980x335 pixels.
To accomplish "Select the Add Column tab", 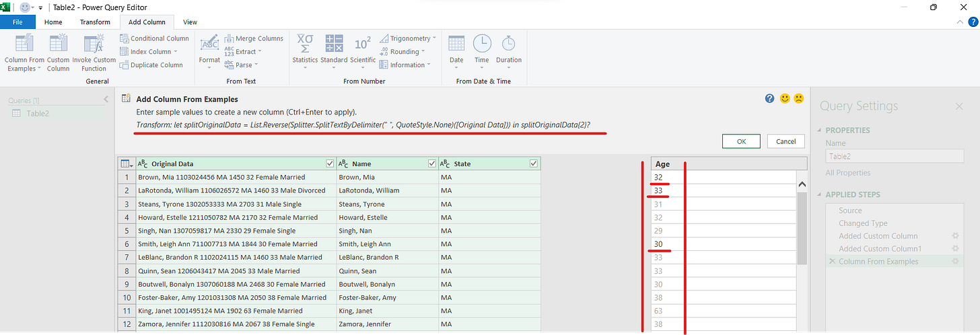I will coord(147,22).
